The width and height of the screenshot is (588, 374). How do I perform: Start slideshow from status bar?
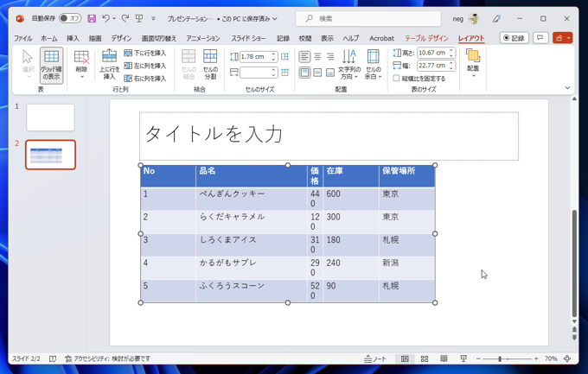(463, 359)
